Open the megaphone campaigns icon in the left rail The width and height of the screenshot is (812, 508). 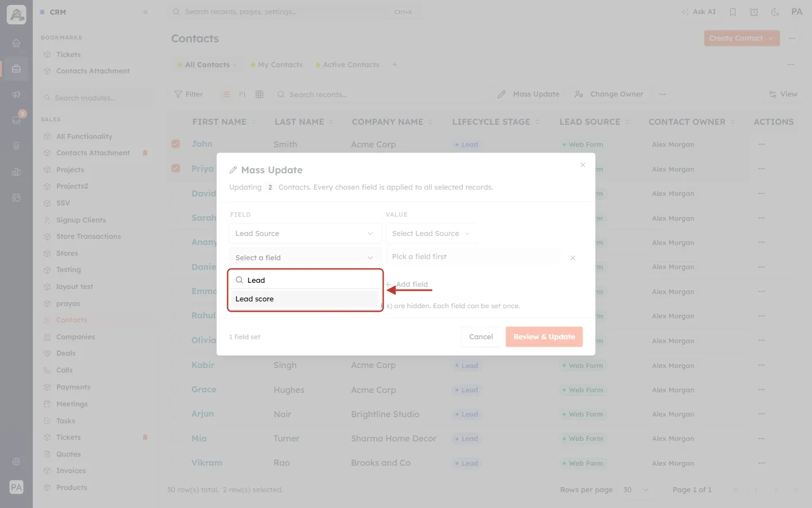pos(16,94)
